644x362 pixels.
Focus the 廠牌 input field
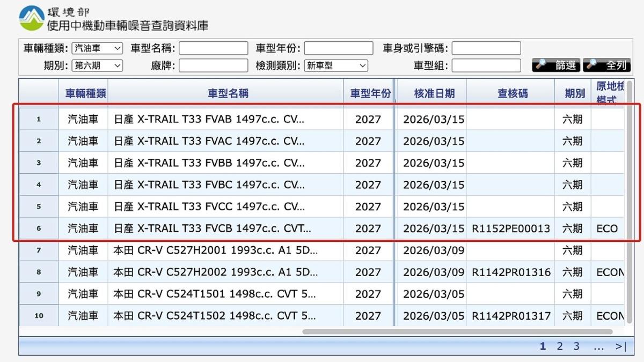[213, 65]
